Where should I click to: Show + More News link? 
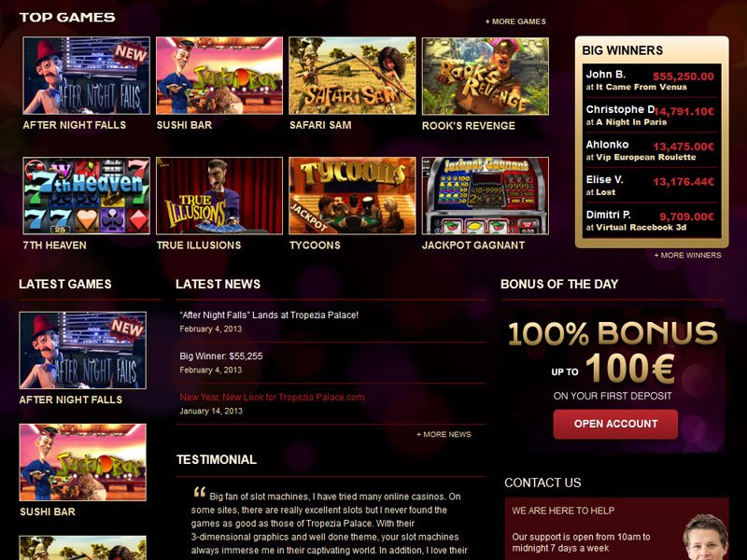(x=444, y=434)
